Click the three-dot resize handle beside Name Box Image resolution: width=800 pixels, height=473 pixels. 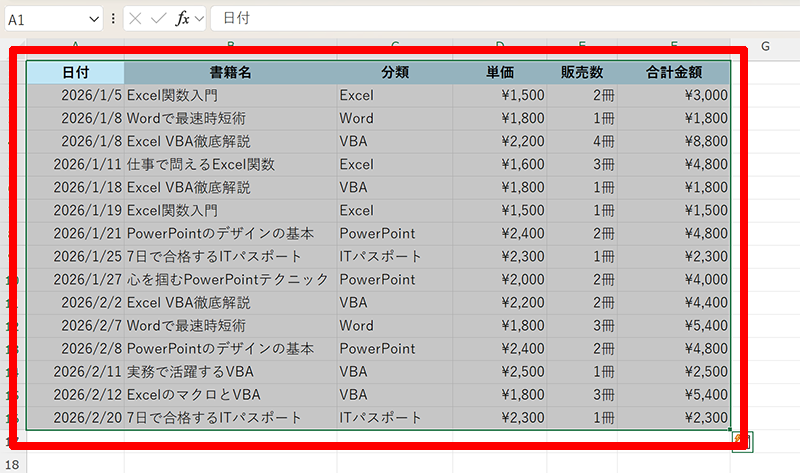pyautogui.click(x=113, y=19)
